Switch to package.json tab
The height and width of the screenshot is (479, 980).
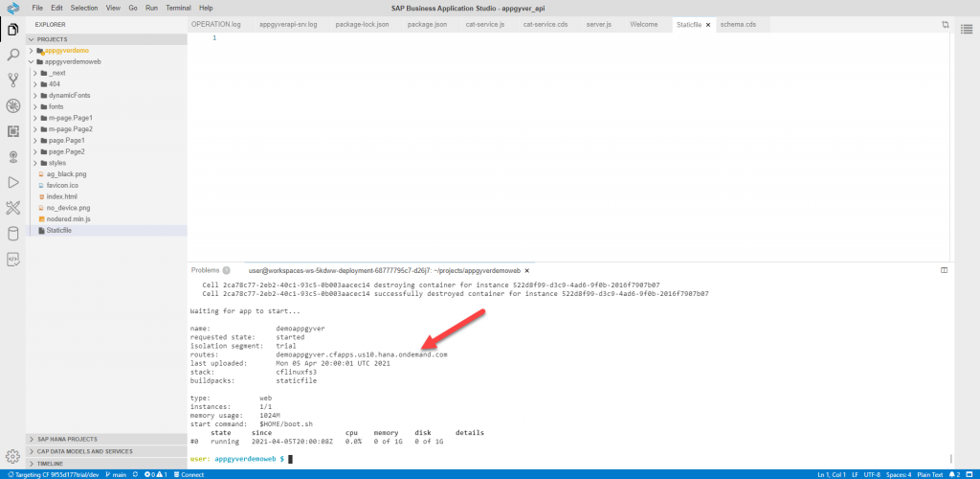[x=427, y=24]
